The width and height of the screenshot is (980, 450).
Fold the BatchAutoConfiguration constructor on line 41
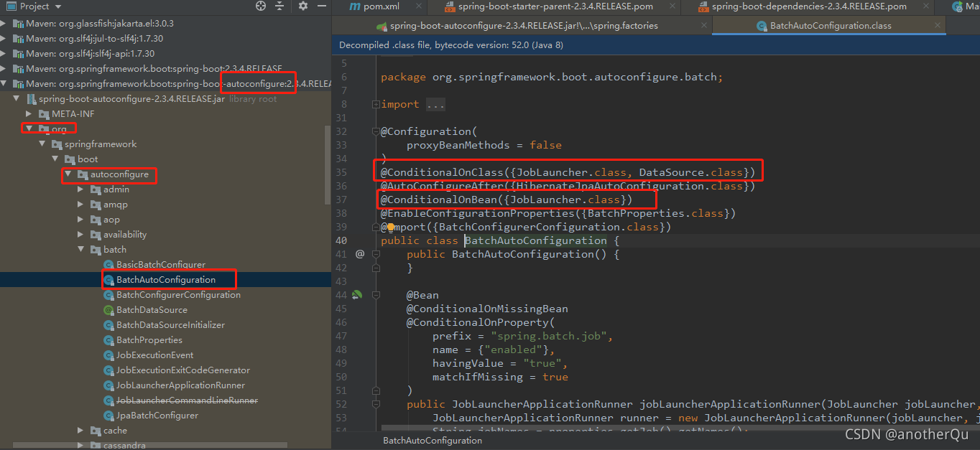[x=375, y=254]
